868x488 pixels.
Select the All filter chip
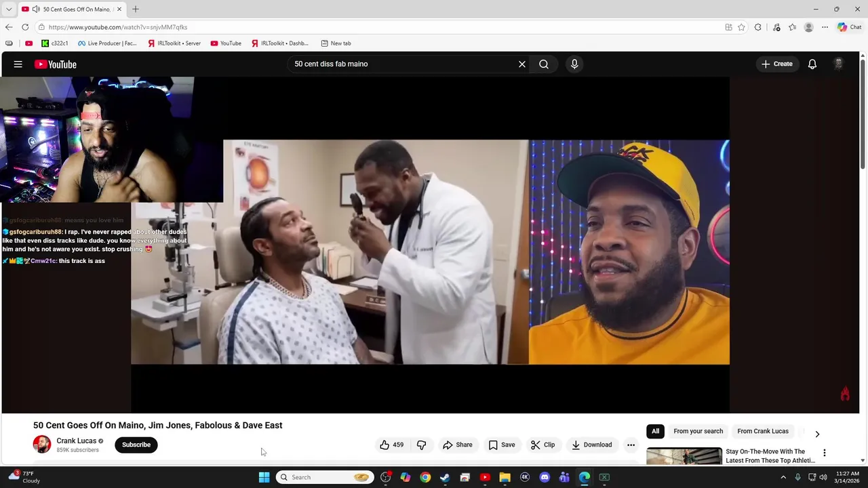coord(655,431)
